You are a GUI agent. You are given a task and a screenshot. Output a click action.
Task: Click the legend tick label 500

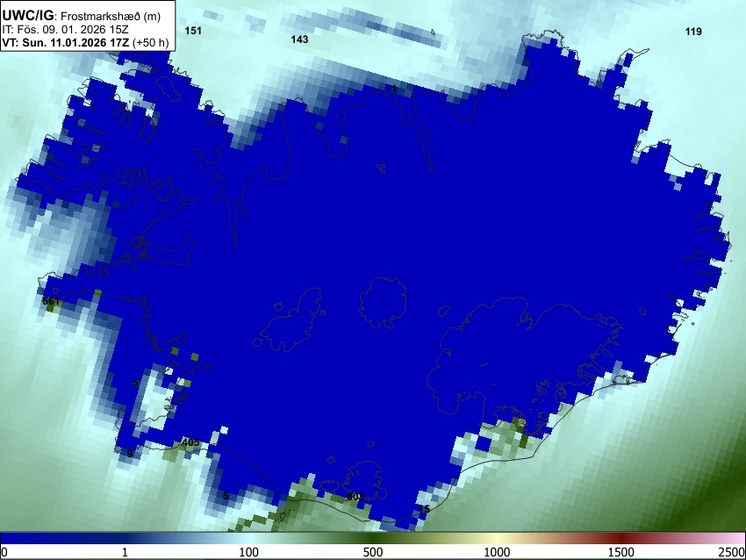tap(372, 552)
